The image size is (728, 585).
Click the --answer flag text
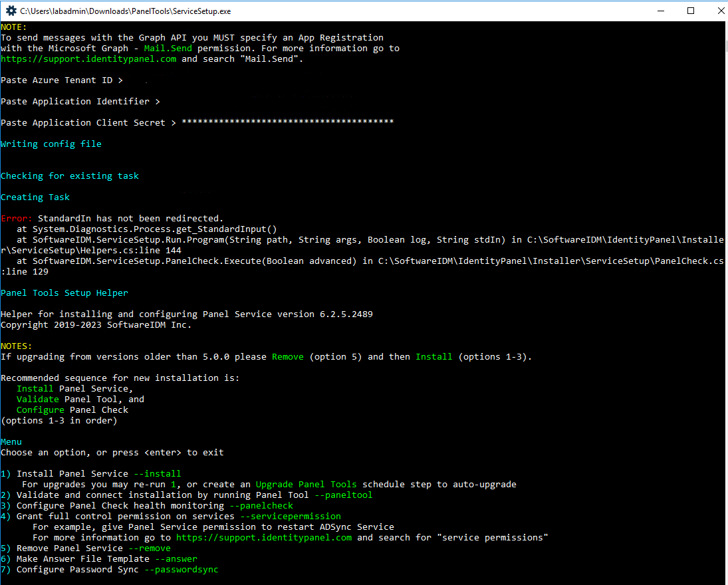click(176, 560)
